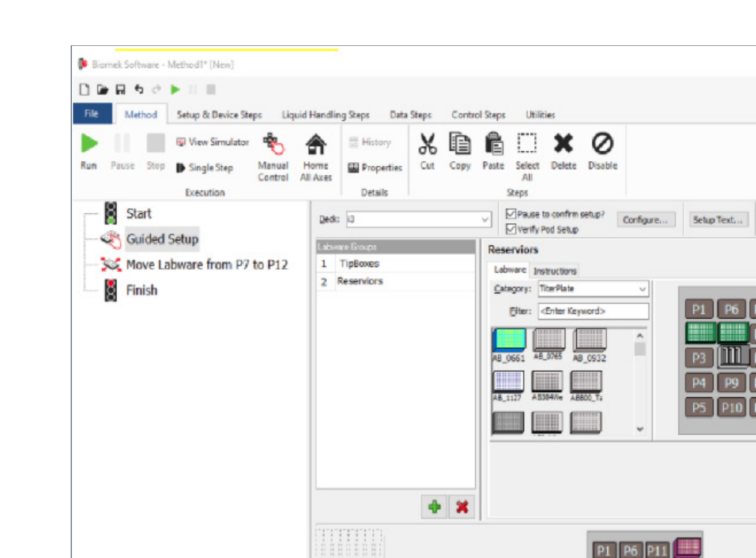Screen dimensions: 756x558
Task: Click deck position P4
Action: click(x=700, y=383)
